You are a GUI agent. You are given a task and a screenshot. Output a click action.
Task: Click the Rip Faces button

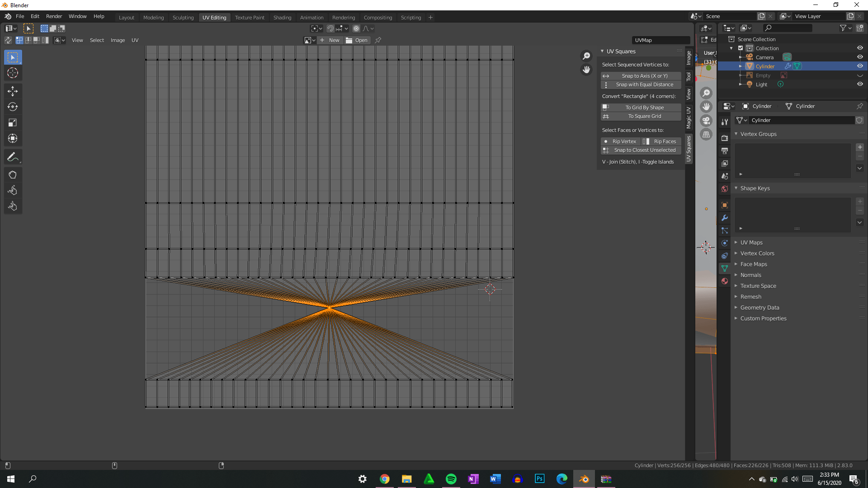point(664,141)
